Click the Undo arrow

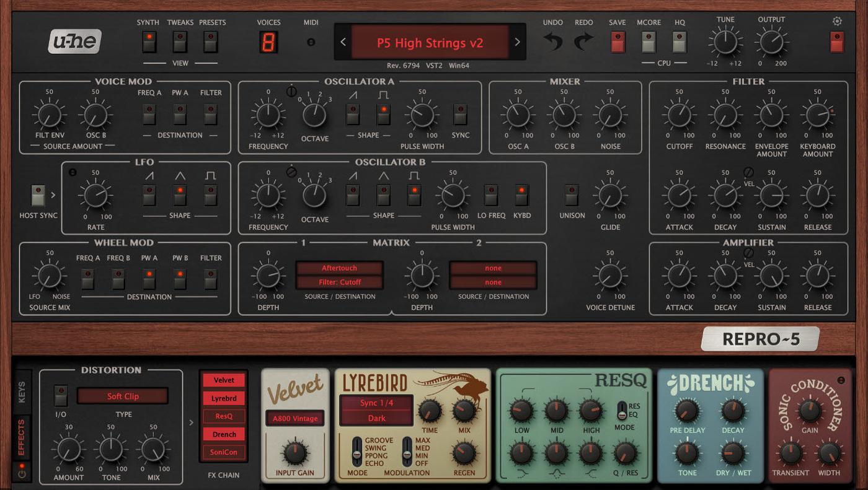coord(553,42)
